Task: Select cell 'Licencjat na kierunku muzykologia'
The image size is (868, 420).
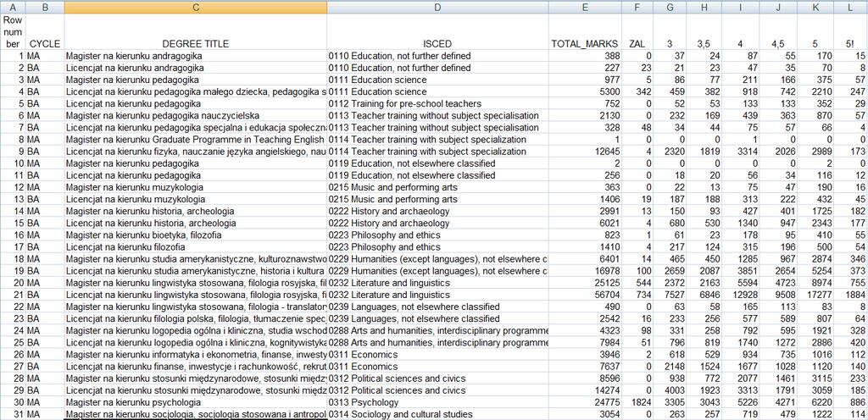Action: (196, 199)
